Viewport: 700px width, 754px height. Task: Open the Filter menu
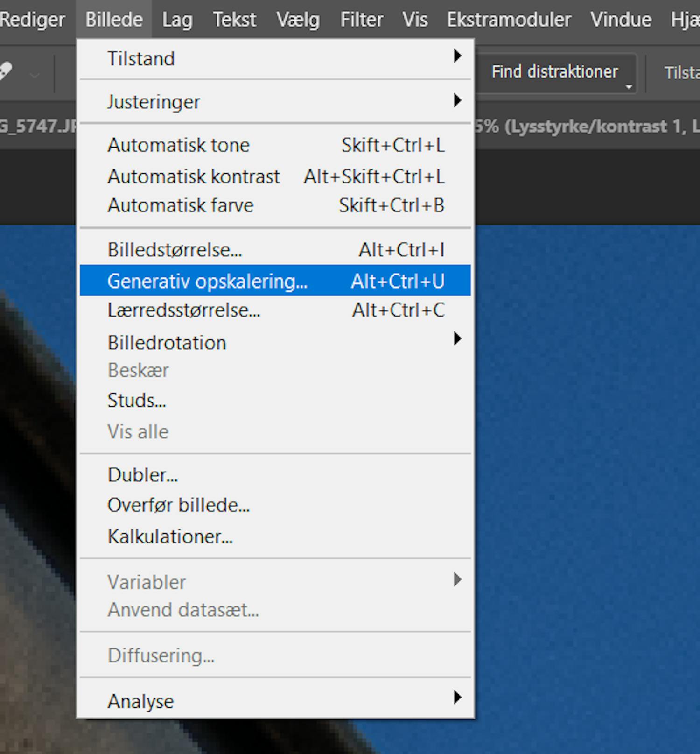tap(362, 20)
